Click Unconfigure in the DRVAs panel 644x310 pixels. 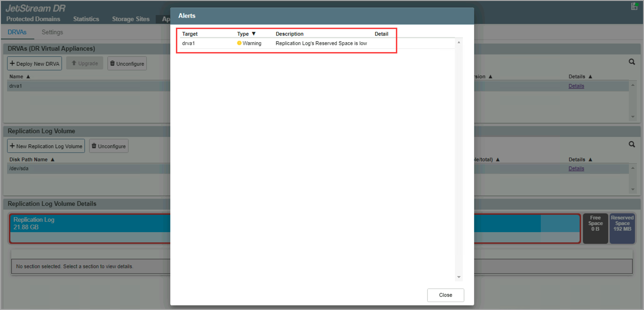[x=127, y=64]
